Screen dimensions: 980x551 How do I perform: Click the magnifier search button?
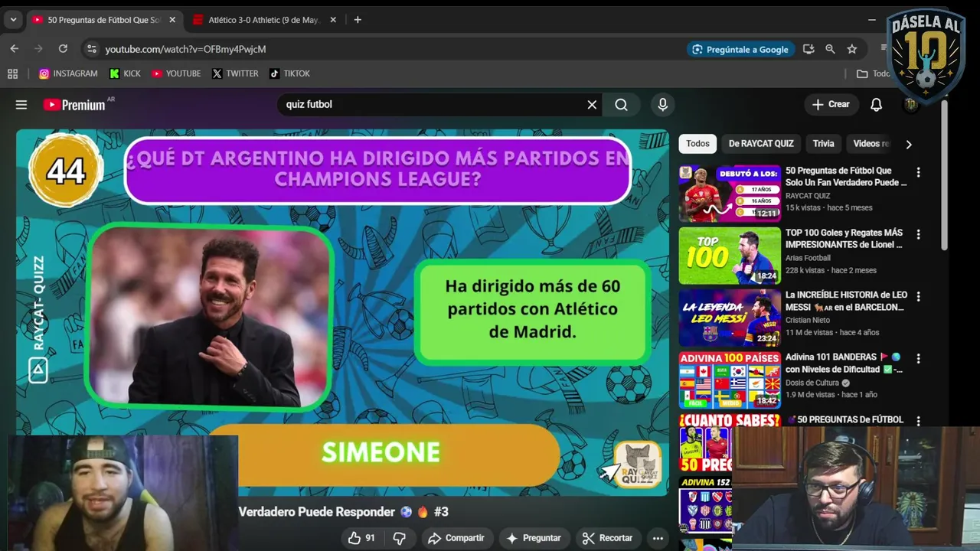(x=621, y=105)
